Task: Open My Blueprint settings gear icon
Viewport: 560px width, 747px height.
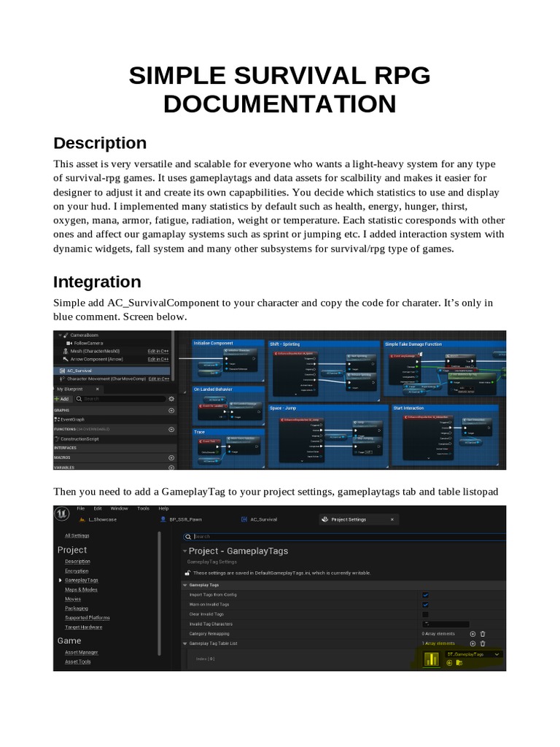Action: (x=171, y=399)
